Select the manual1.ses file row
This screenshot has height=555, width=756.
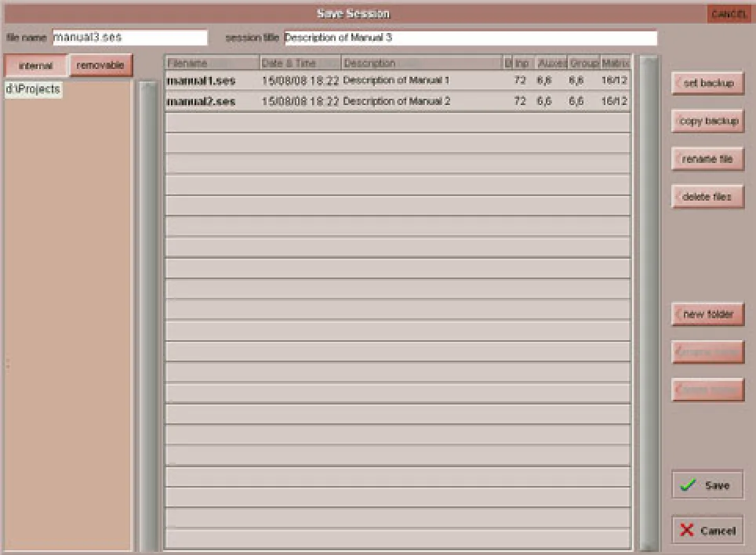pyautogui.click(x=398, y=81)
